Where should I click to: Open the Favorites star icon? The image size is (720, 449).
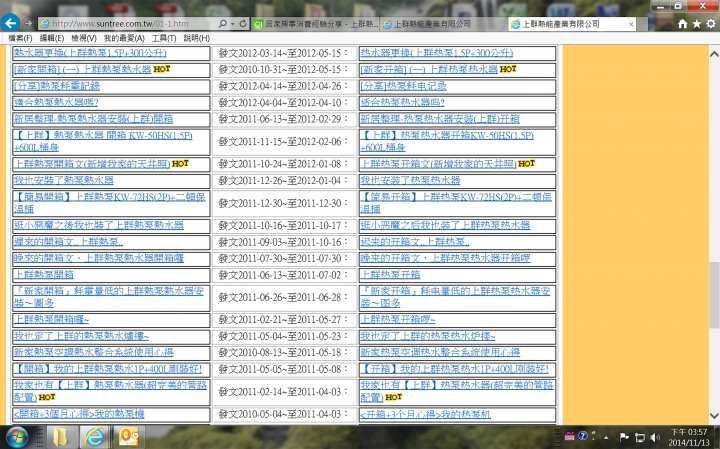[697, 23]
